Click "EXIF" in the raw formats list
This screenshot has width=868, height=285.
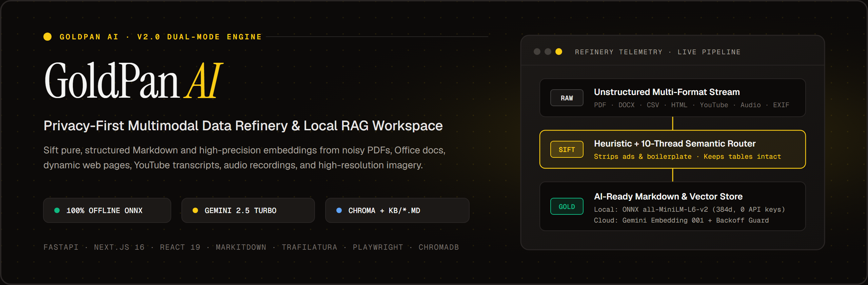coord(781,105)
